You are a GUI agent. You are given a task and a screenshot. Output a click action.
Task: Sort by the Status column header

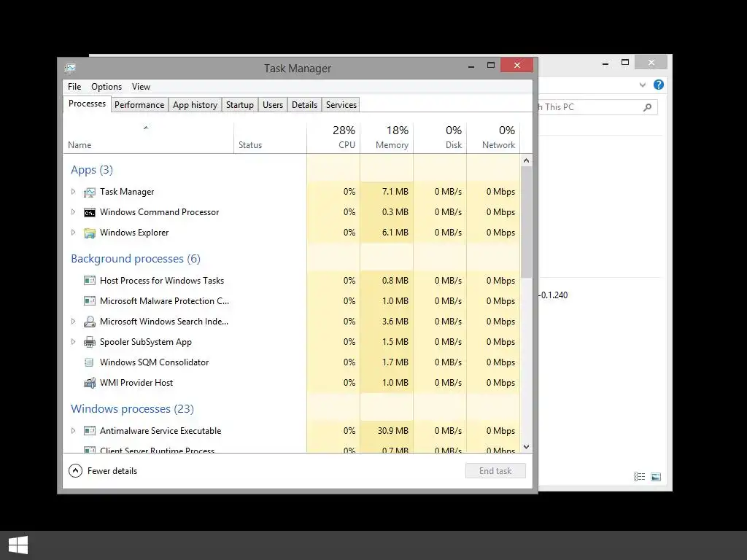270,138
